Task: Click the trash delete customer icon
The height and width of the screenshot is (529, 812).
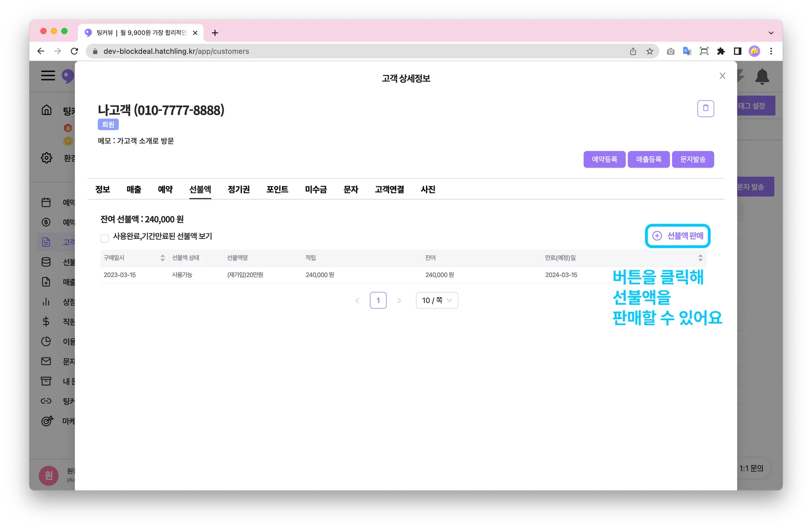Action: tap(705, 108)
